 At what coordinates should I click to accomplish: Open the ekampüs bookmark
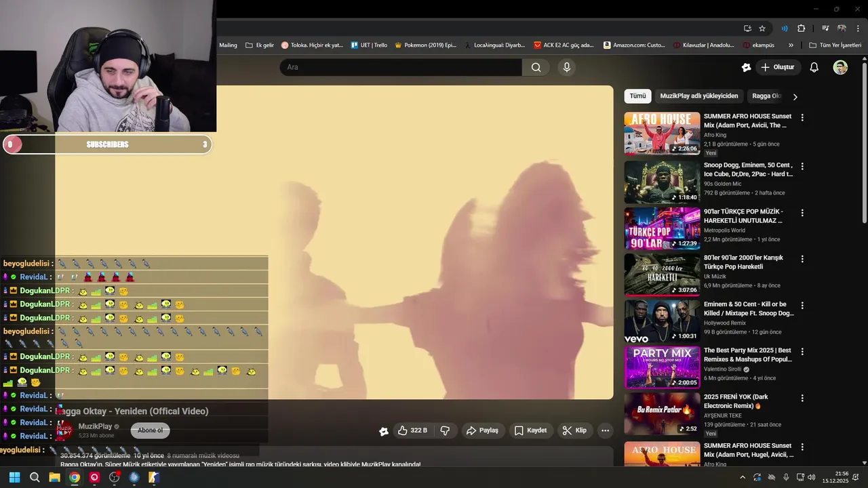pyautogui.click(x=758, y=45)
